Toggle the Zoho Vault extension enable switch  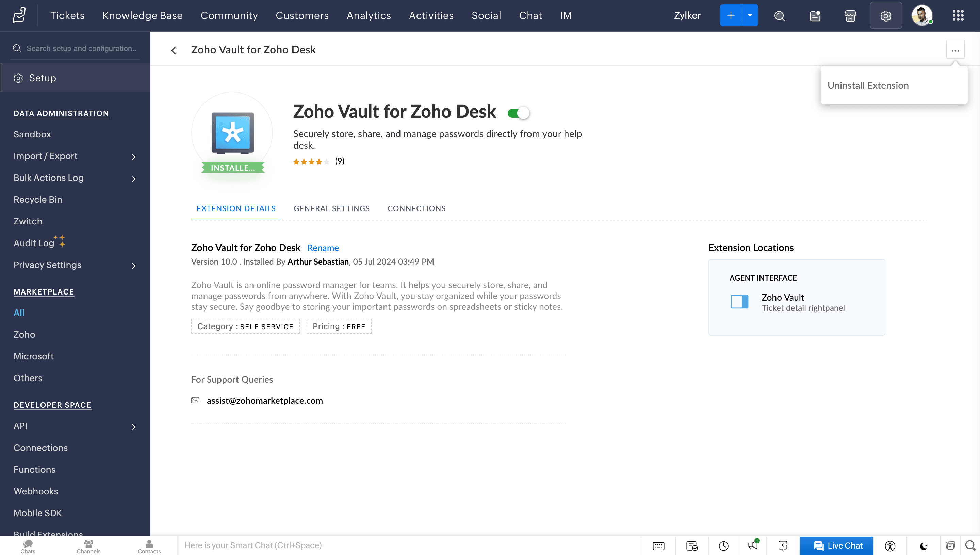[519, 113]
